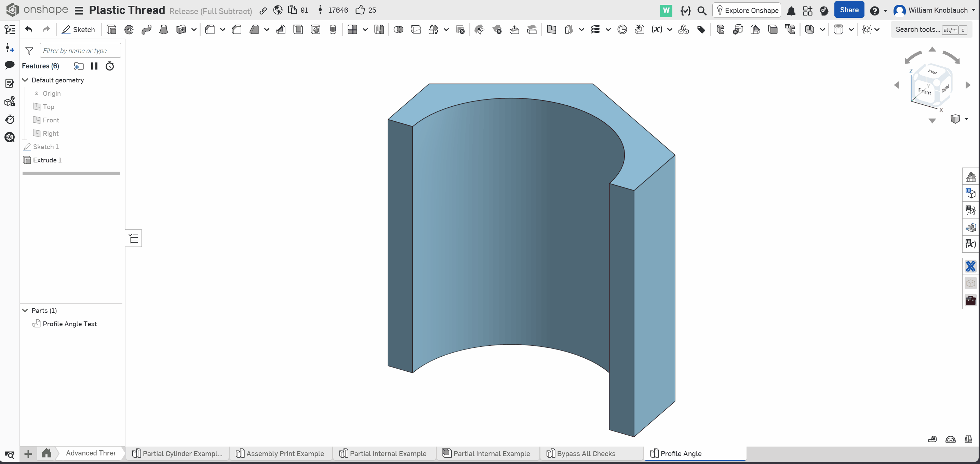Start a new Sketch
This screenshot has width=980, height=464.
(78, 30)
